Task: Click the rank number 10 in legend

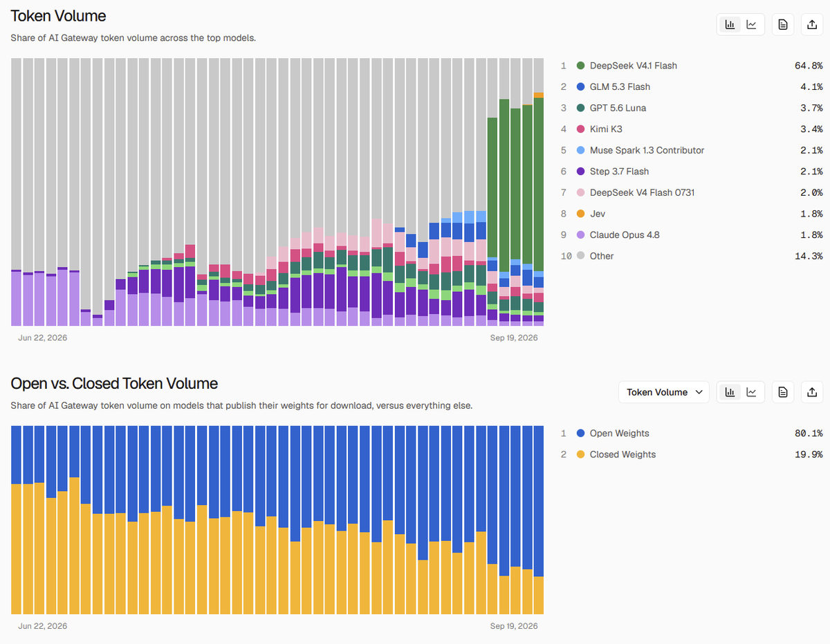Action: coord(565,256)
